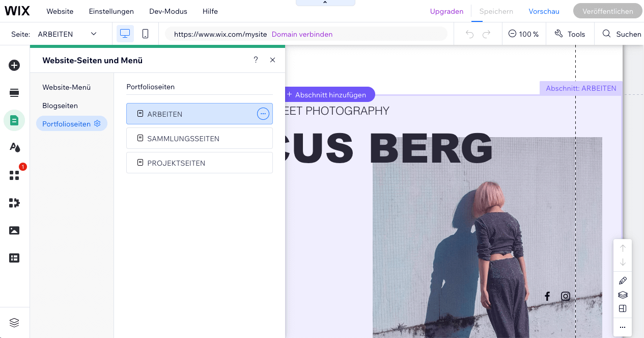Click the Facebook icon on the canvas
This screenshot has width=644, height=338.
pos(547,296)
